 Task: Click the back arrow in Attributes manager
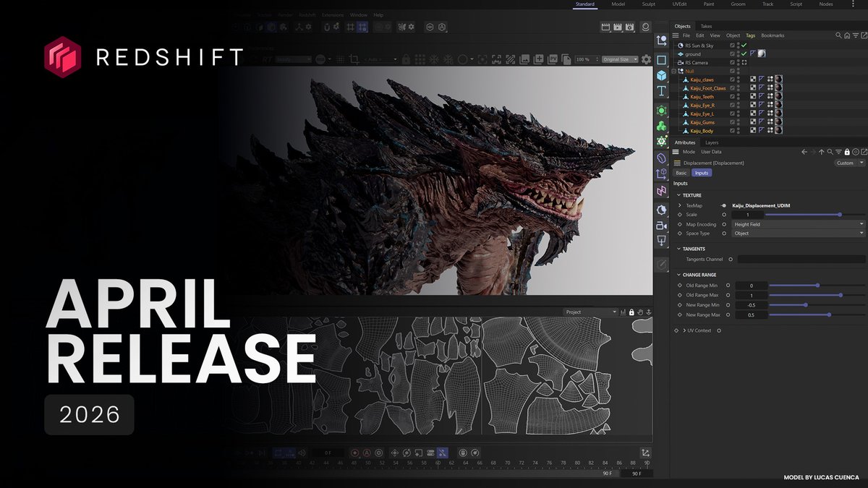[804, 152]
